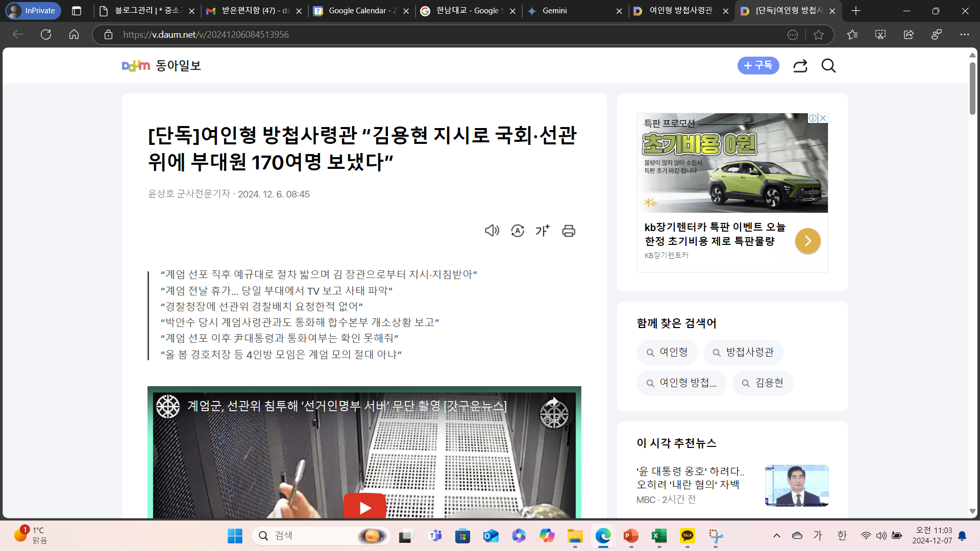Open the font size adjustment icon
Screen dimensions: 980x551
click(543, 231)
